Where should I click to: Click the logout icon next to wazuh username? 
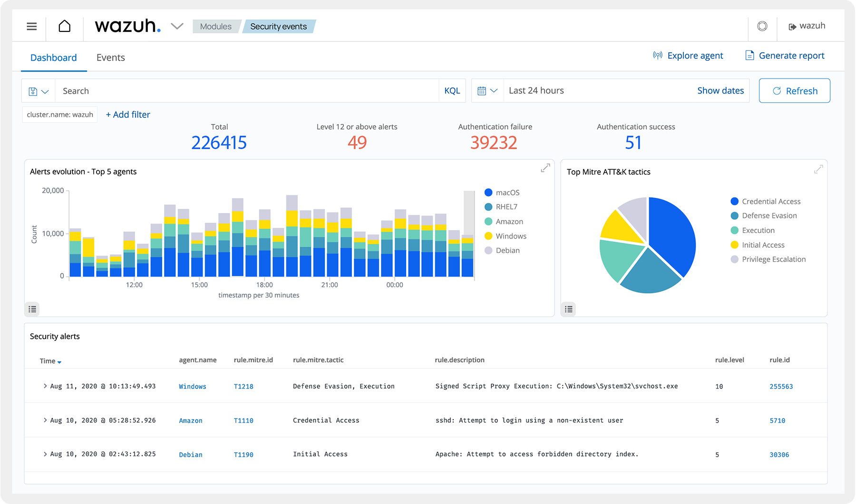[793, 26]
